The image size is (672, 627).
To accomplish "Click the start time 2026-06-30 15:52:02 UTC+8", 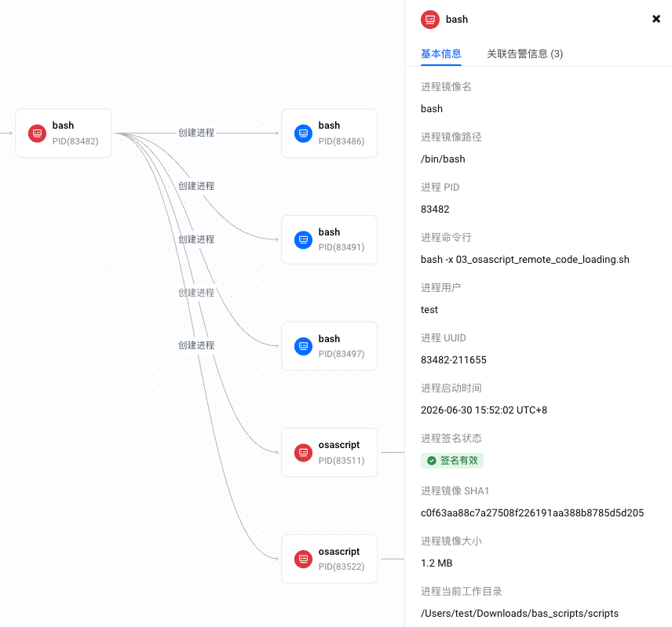I will [x=484, y=410].
